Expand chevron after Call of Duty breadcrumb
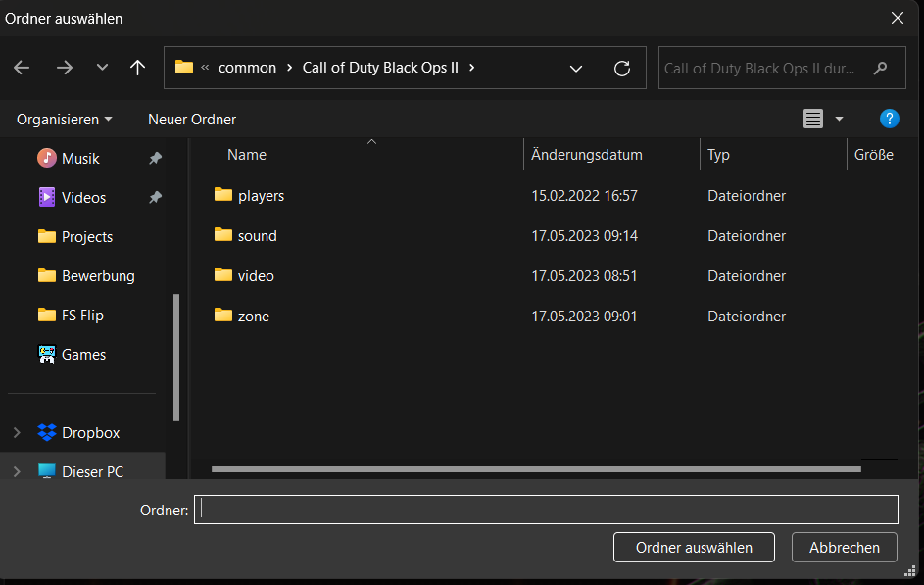The height and width of the screenshot is (585, 924). coord(472,68)
